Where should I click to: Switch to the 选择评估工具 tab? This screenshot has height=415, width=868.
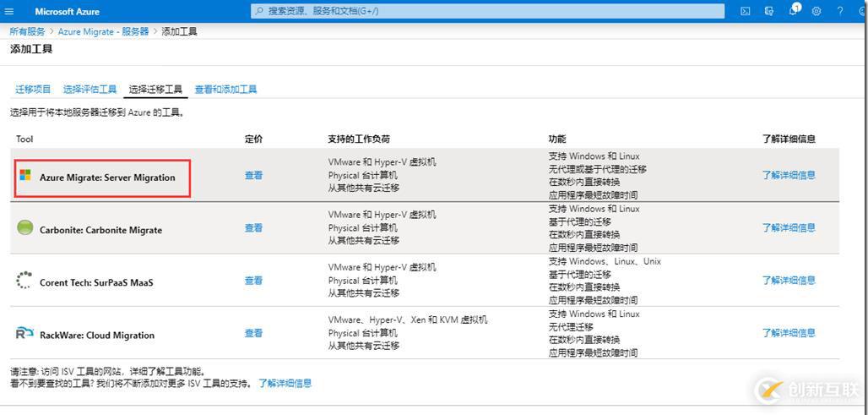click(90, 90)
